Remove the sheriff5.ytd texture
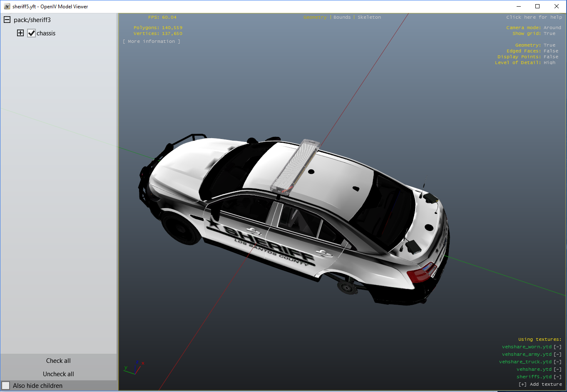Image resolution: width=567 pixels, height=392 pixels. 557,377
